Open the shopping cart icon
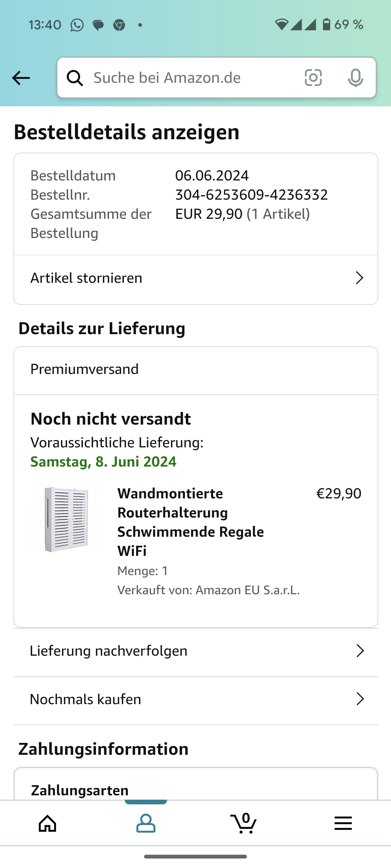 (x=244, y=824)
